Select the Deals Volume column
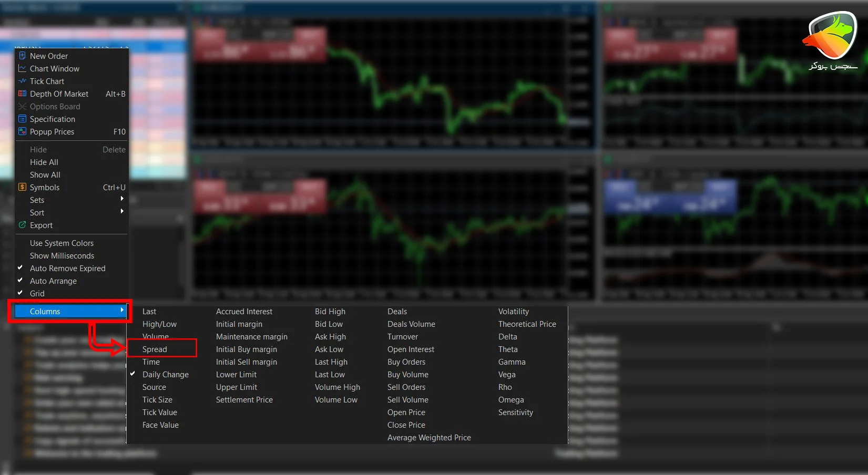Screen dimensions: 868x475 tap(411, 324)
